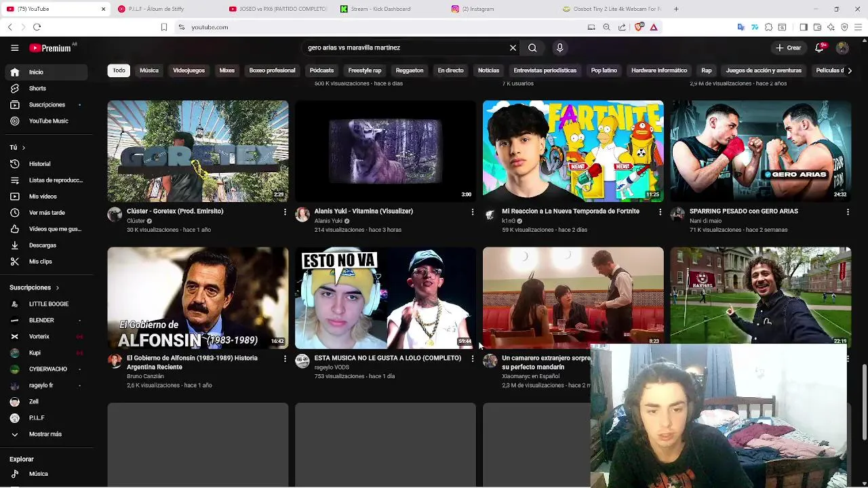Bookmark this page icon
868x488 pixels.
pos(164,27)
